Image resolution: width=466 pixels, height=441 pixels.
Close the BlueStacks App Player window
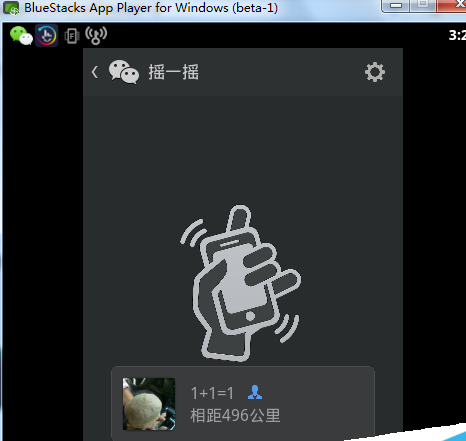click(x=451, y=5)
